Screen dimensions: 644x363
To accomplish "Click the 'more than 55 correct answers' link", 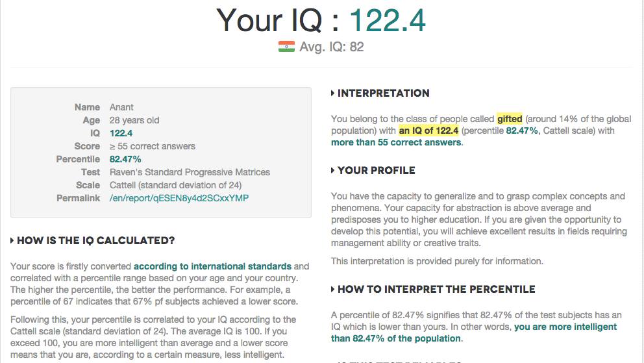I will [x=396, y=142].
